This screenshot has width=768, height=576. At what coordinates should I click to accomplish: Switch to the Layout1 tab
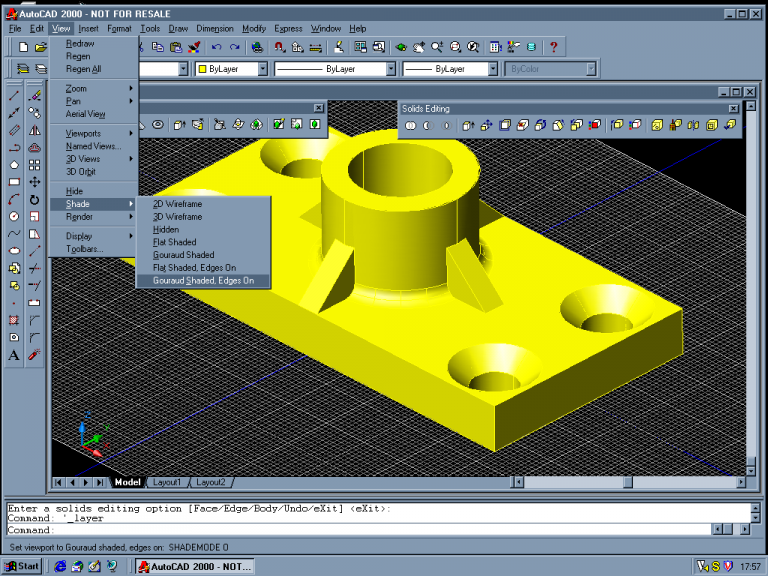167,482
